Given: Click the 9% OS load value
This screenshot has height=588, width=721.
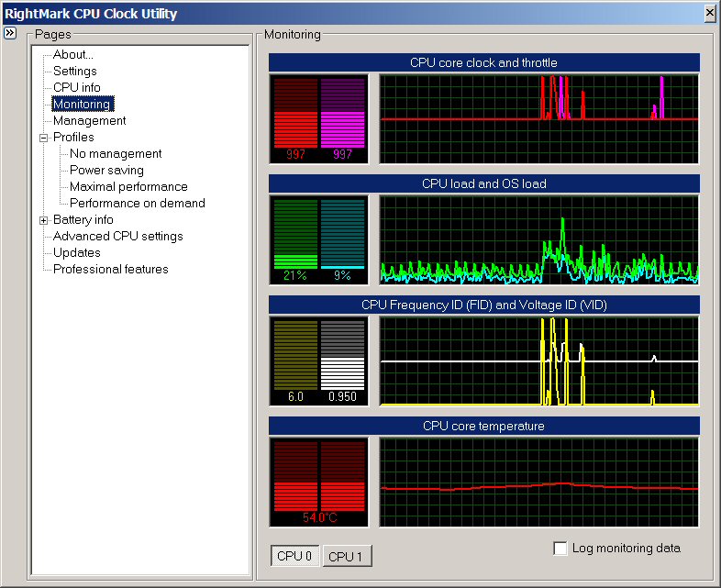Looking at the screenshot, I should click(342, 275).
